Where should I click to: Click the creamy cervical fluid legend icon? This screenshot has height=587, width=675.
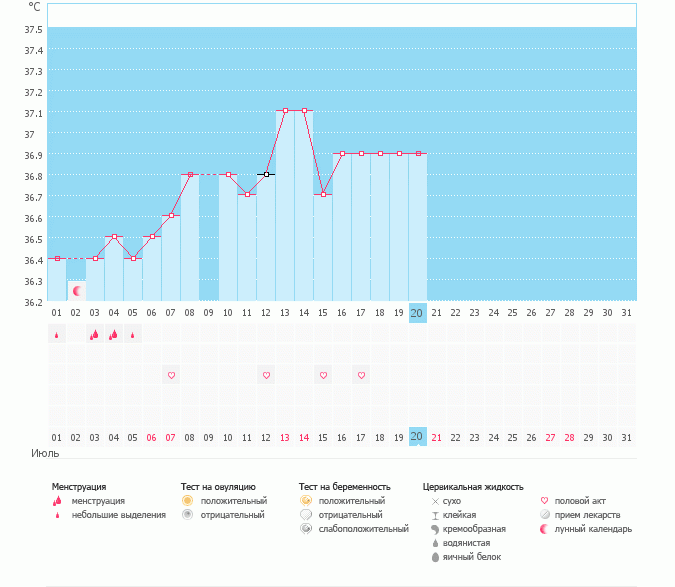pos(435,528)
